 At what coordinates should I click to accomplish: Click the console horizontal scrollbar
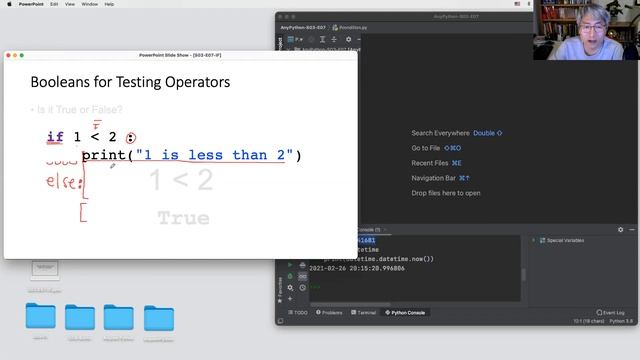[x=350, y=304]
